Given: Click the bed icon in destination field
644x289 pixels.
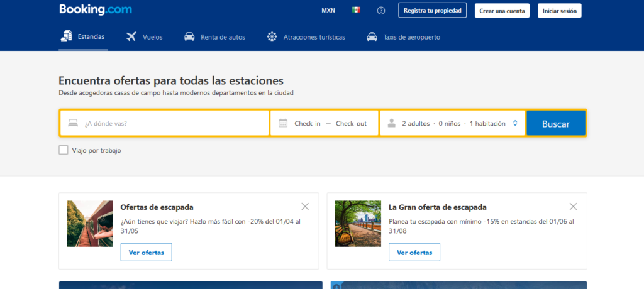Looking at the screenshot, I should pos(73,123).
